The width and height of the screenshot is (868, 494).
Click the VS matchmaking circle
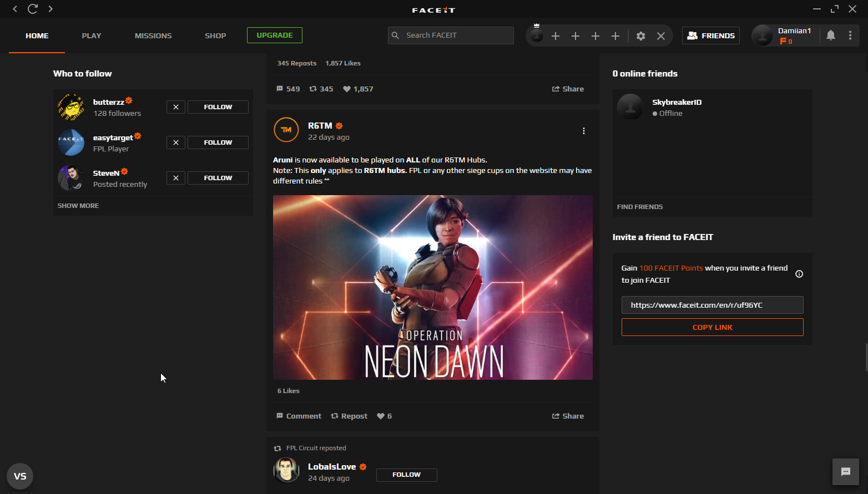click(x=20, y=476)
